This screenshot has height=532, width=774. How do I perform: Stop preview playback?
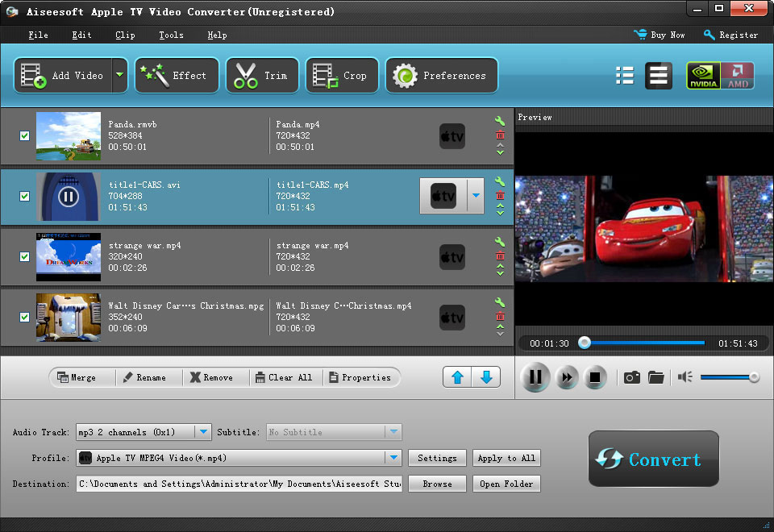click(595, 377)
